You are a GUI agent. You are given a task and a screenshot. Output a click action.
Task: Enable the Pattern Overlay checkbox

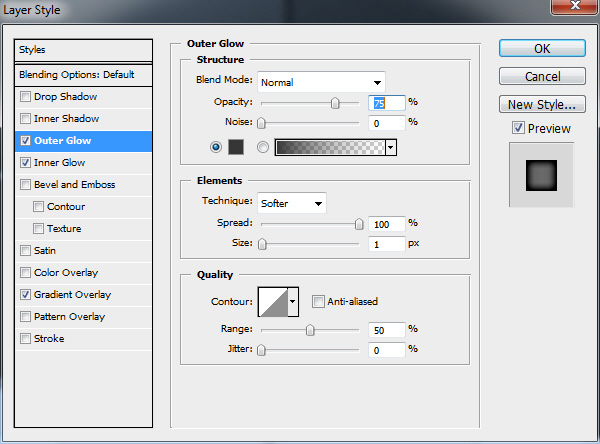[x=25, y=317]
